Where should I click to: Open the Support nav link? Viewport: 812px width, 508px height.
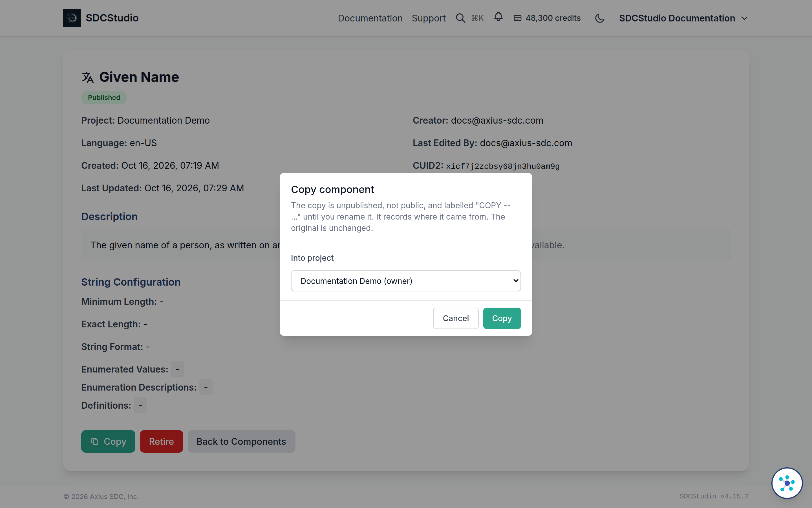point(429,18)
